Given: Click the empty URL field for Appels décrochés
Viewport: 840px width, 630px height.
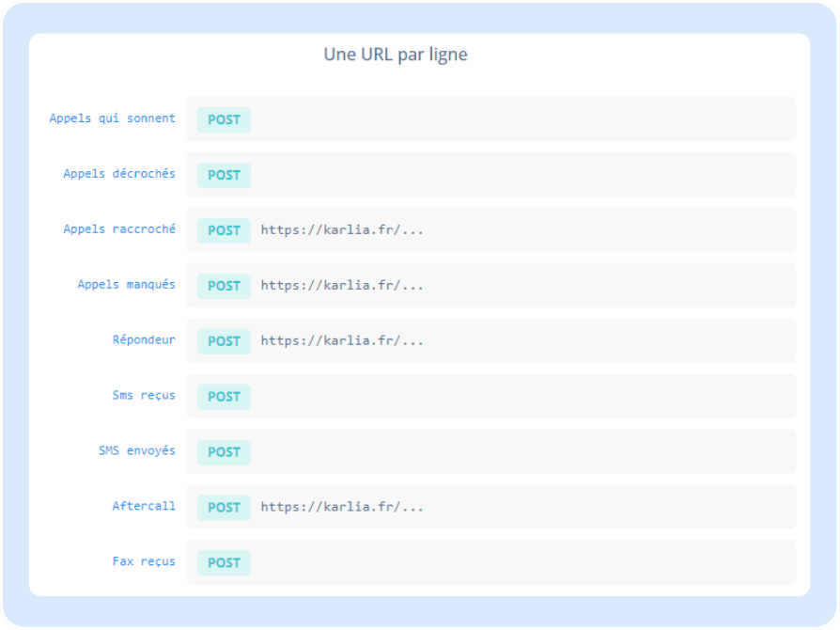Looking at the screenshot, I should pos(521,175).
